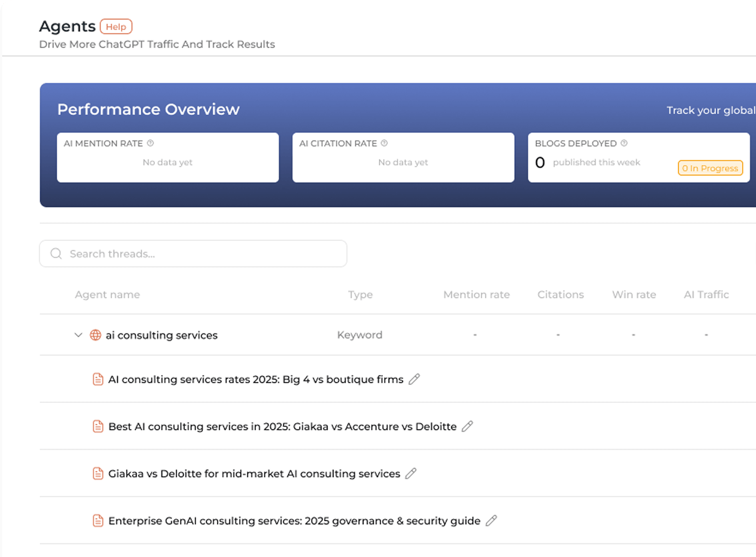Image resolution: width=756 pixels, height=557 pixels.
Task: Collapse the 'ai consulting services' row
Action: (78, 335)
